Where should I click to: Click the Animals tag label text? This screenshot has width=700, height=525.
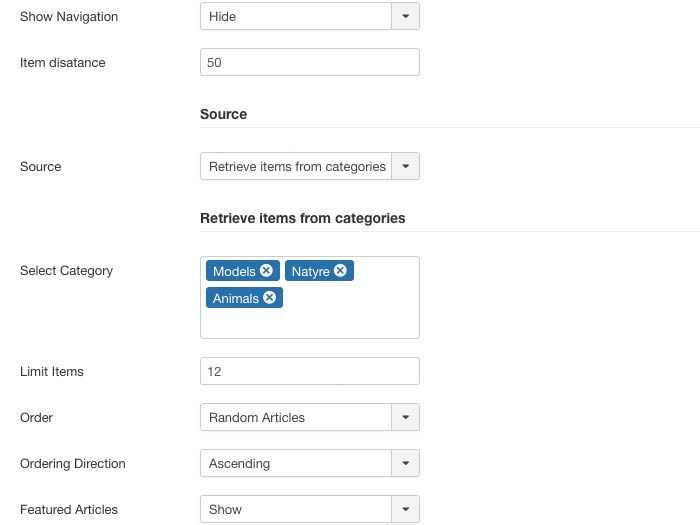coord(236,298)
